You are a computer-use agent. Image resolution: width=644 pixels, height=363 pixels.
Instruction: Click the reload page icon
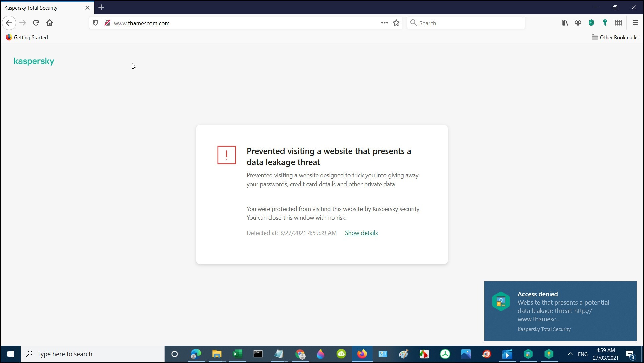(x=36, y=23)
